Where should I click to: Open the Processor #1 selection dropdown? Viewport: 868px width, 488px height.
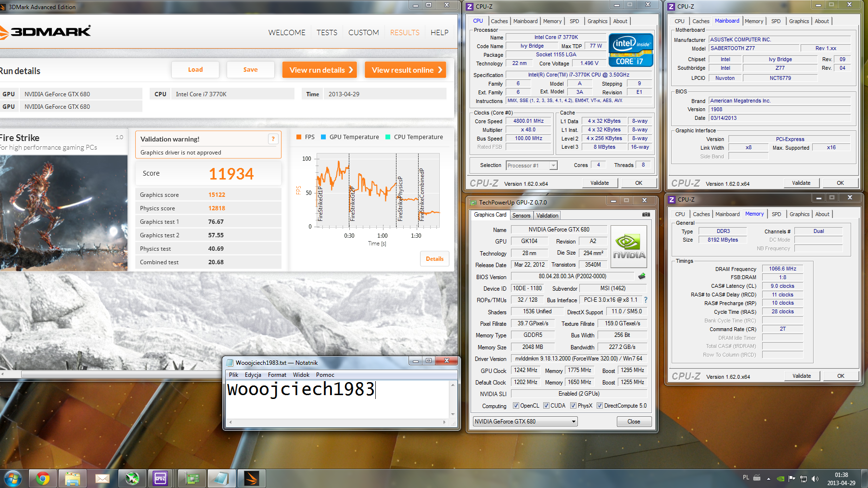[532, 166]
